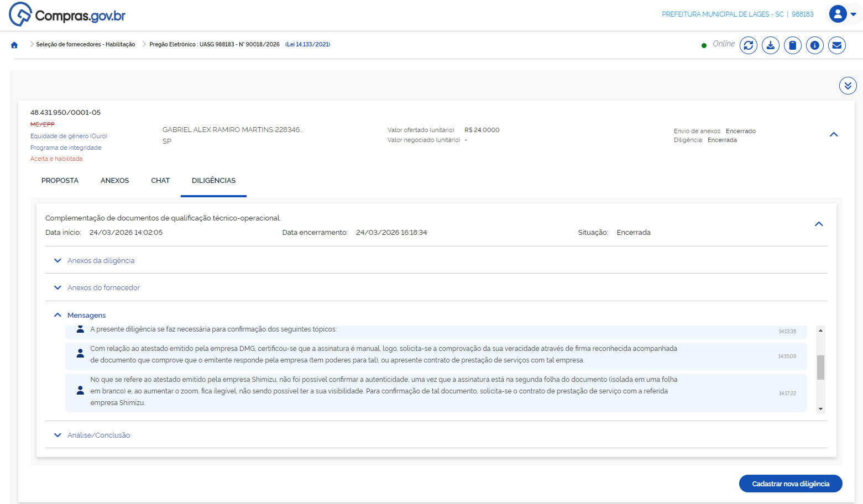863x504 pixels.
Task: Click the 14:15:09 message timestamp
Action: (x=787, y=356)
